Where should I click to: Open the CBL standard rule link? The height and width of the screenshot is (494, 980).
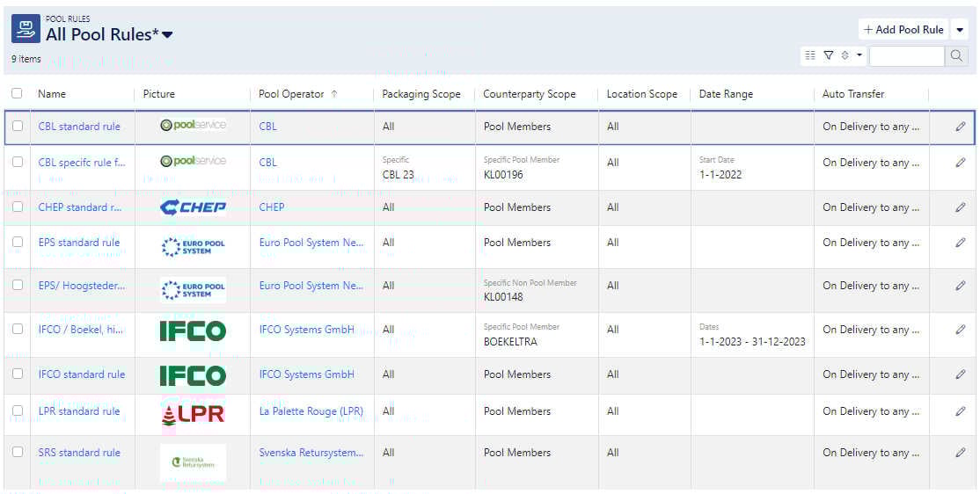click(x=79, y=127)
